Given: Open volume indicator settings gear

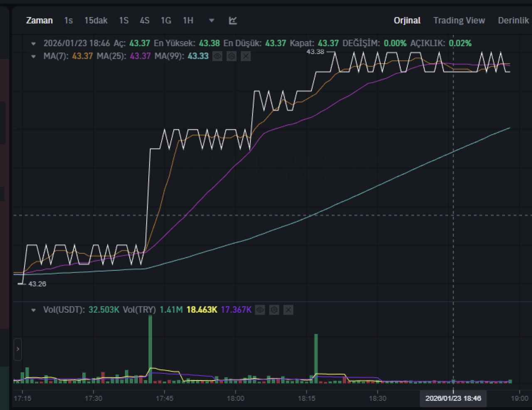Looking at the screenshot, I should coord(274,309).
